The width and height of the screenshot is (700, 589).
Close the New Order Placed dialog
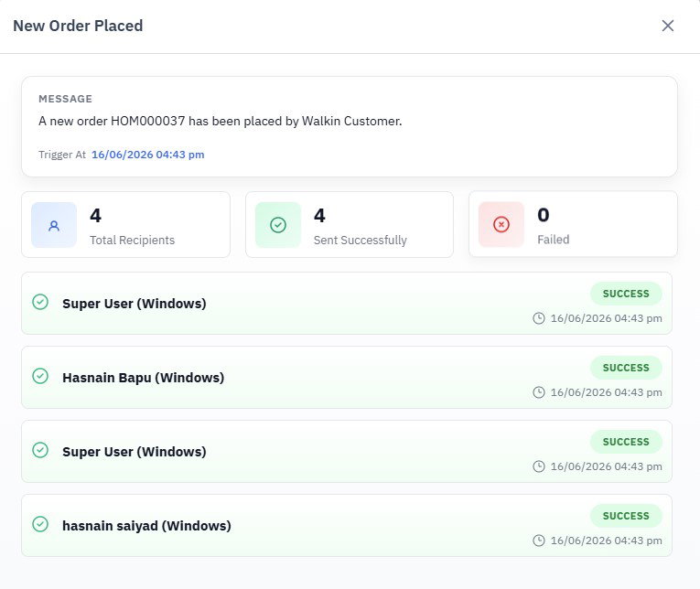[x=667, y=26]
